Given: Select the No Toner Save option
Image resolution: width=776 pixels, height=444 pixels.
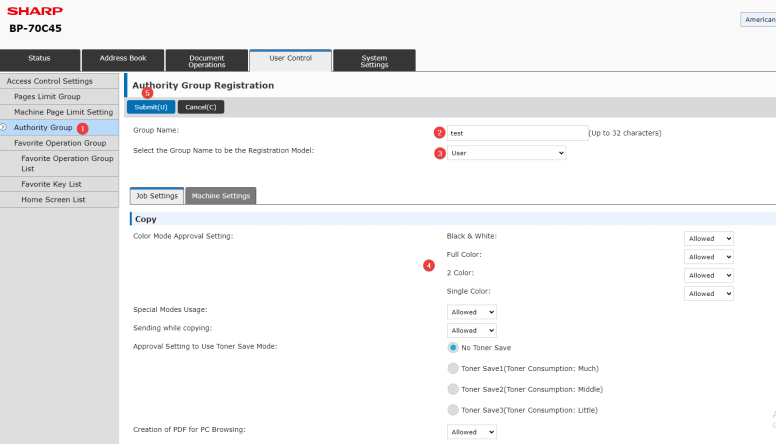Looking at the screenshot, I should pos(453,347).
